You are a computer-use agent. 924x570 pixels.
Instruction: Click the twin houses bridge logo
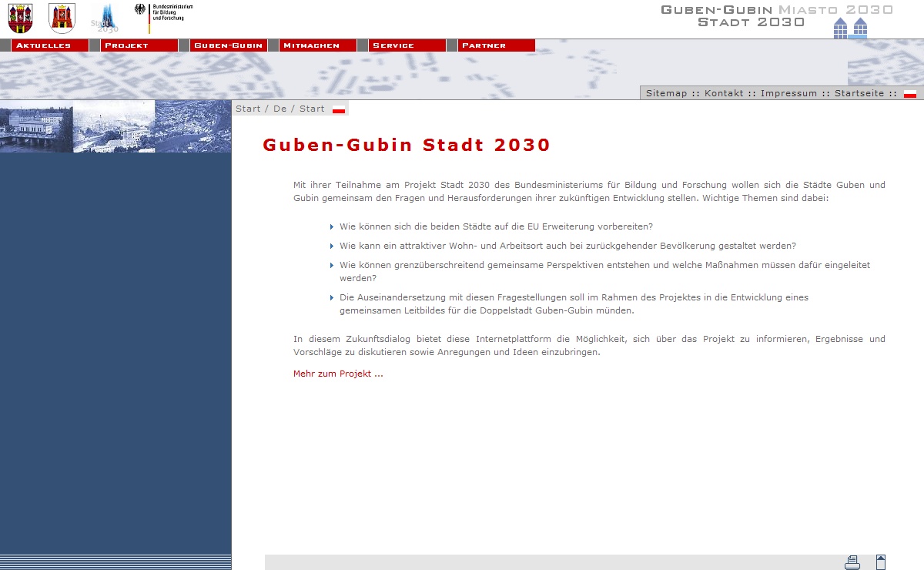[850, 28]
